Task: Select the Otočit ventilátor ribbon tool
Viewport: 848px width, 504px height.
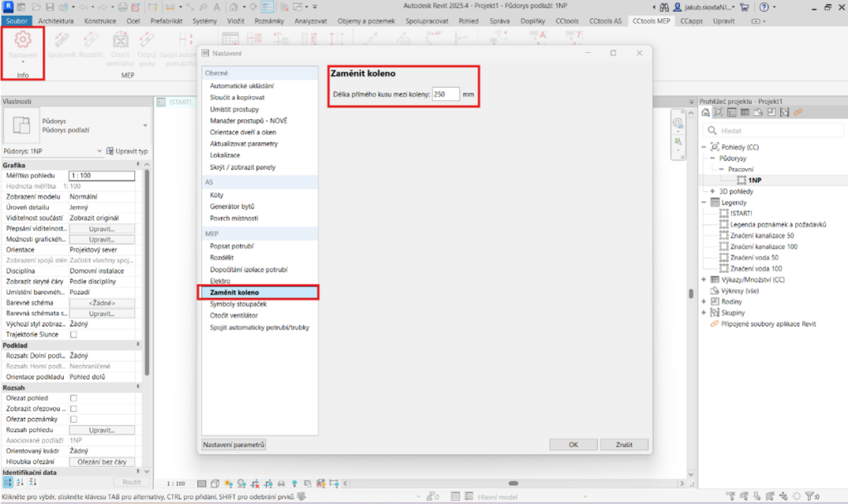Action: click(x=120, y=49)
